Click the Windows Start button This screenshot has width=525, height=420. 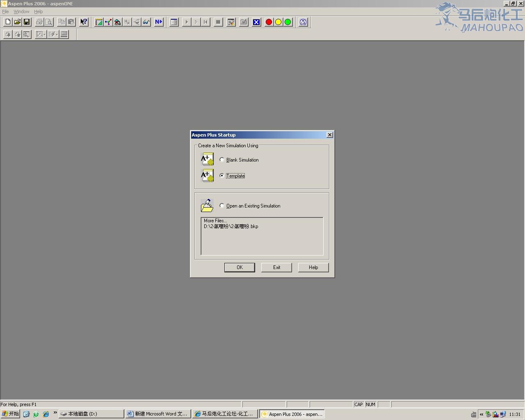click(x=10, y=414)
